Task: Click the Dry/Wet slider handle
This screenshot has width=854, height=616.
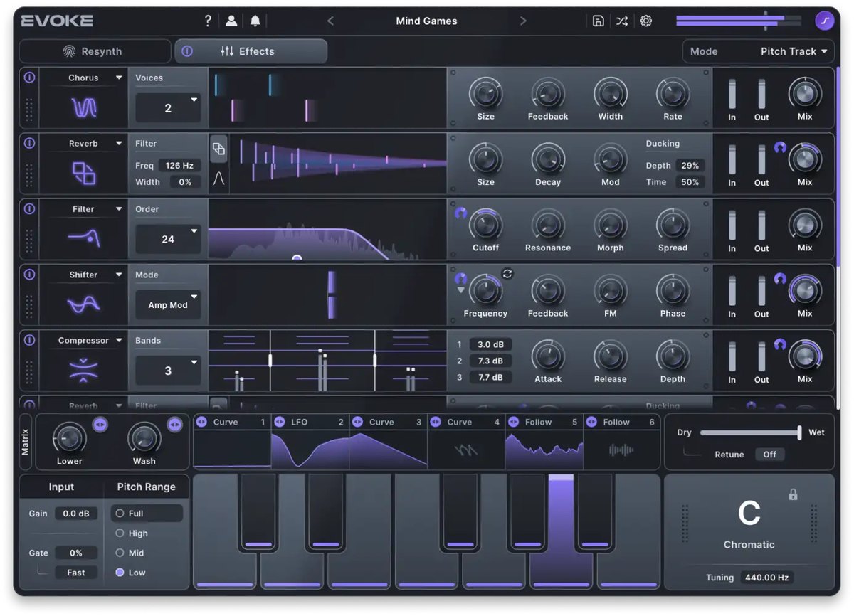Action: [799, 432]
